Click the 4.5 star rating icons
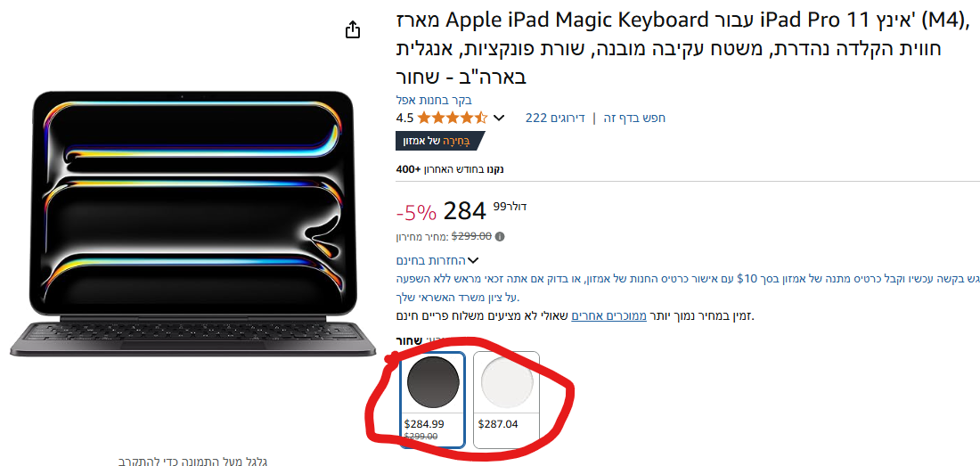 (452, 118)
